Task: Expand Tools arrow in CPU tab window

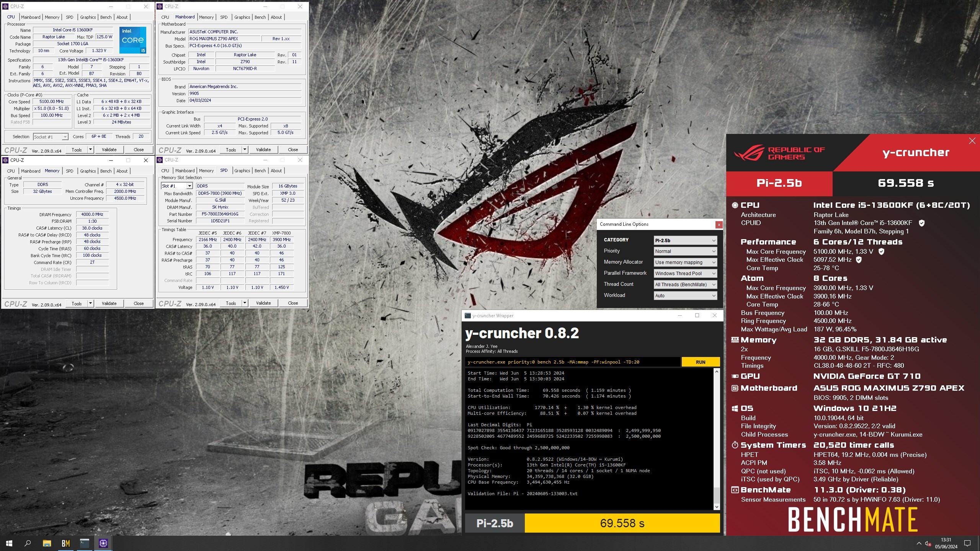Action: coord(91,150)
